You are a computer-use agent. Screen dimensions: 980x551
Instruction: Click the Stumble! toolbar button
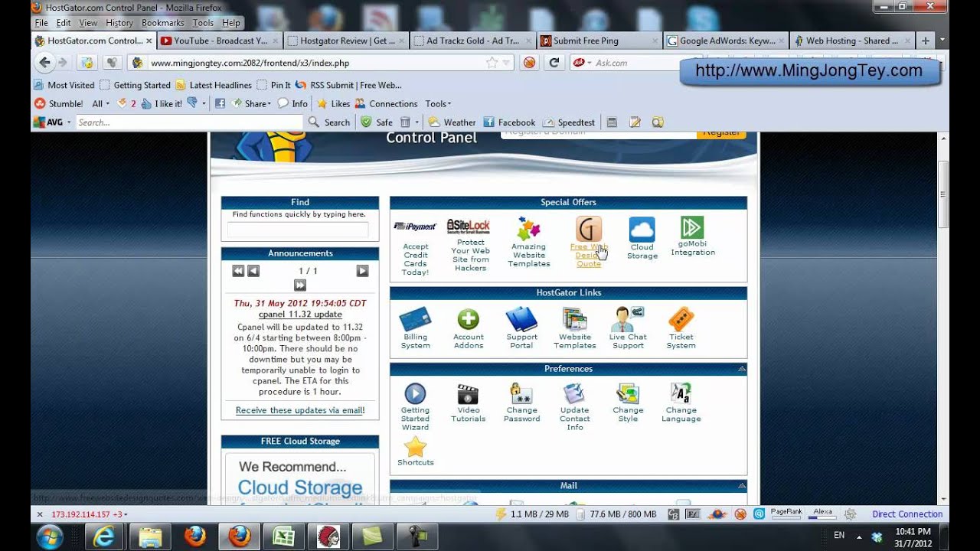(58, 103)
